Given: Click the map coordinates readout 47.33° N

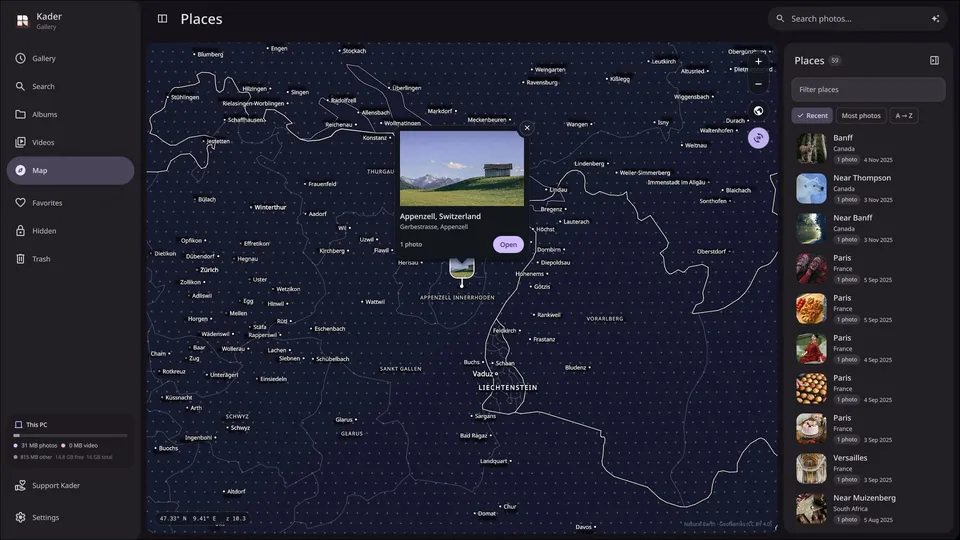Looking at the screenshot, I should 202,519.
